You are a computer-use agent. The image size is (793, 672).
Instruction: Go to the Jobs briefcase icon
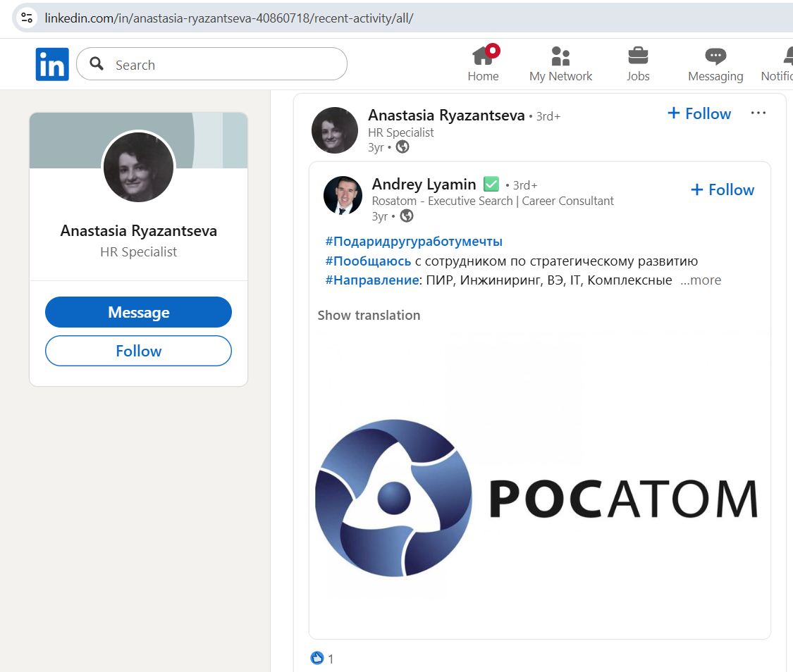coord(638,56)
